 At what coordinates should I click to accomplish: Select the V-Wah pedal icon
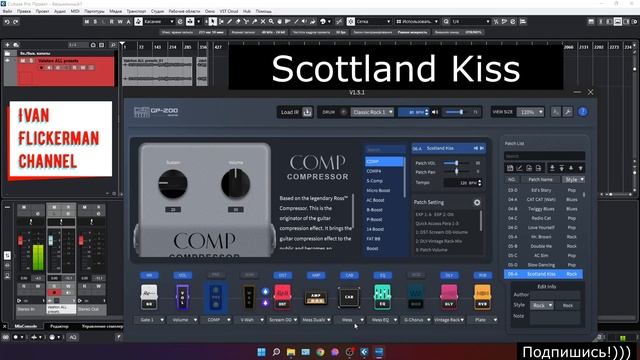[x=248, y=297]
